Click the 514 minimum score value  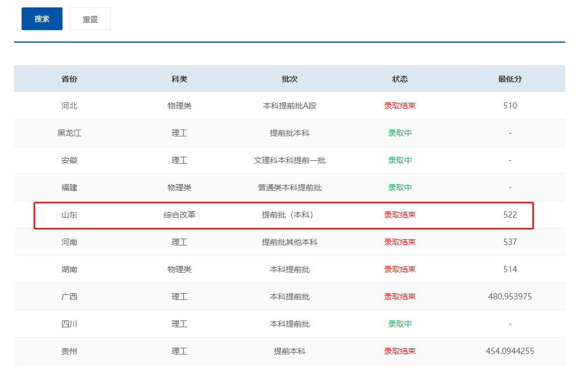510,269
